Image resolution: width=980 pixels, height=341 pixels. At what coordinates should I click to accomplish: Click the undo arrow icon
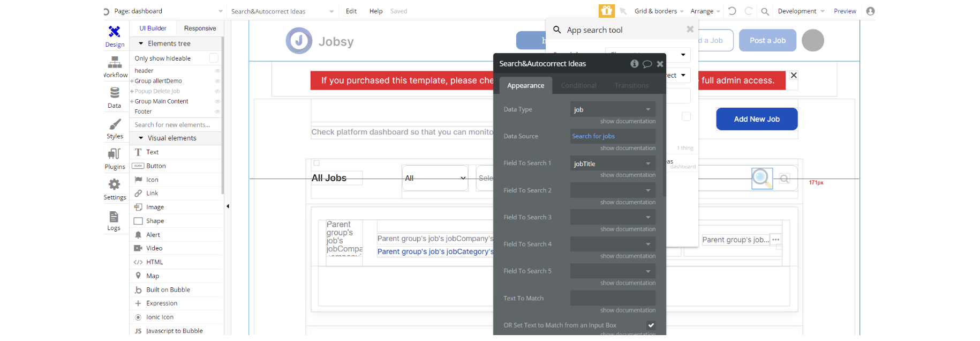(732, 11)
